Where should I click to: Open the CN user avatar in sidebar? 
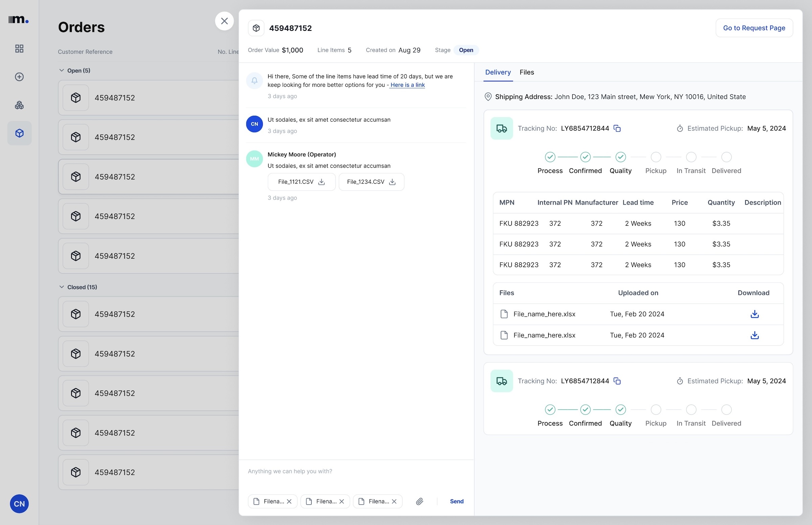(x=19, y=504)
